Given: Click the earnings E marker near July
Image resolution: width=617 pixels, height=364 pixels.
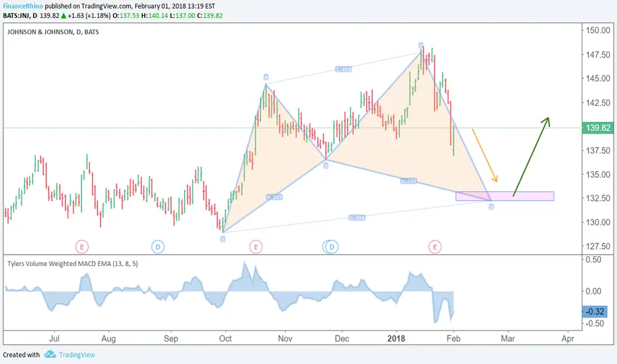Looking at the screenshot, I should (x=82, y=247).
